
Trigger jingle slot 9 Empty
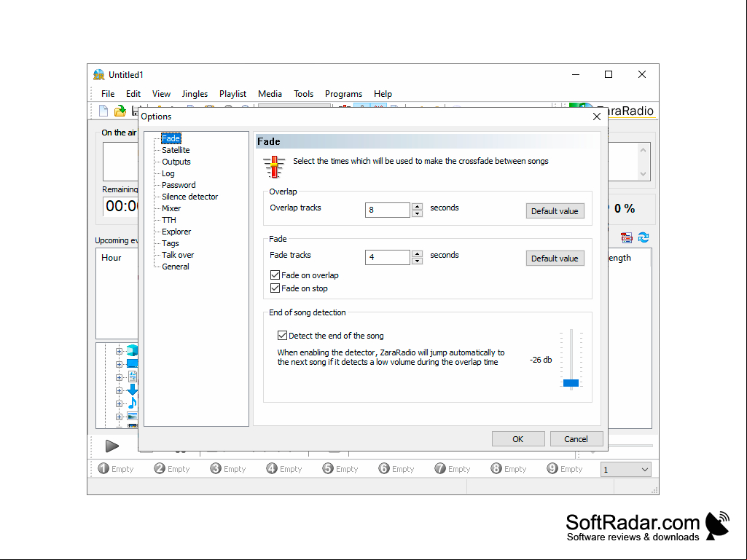click(565, 469)
